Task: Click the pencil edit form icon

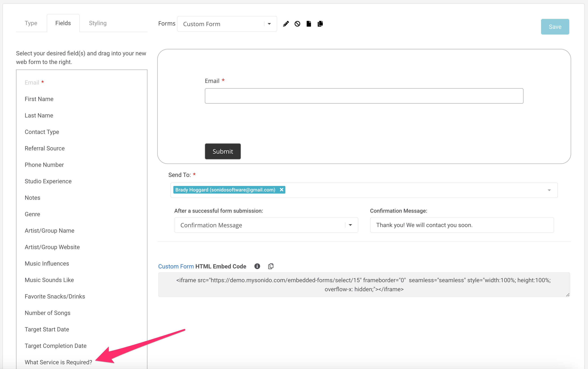Action: click(x=286, y=24)
